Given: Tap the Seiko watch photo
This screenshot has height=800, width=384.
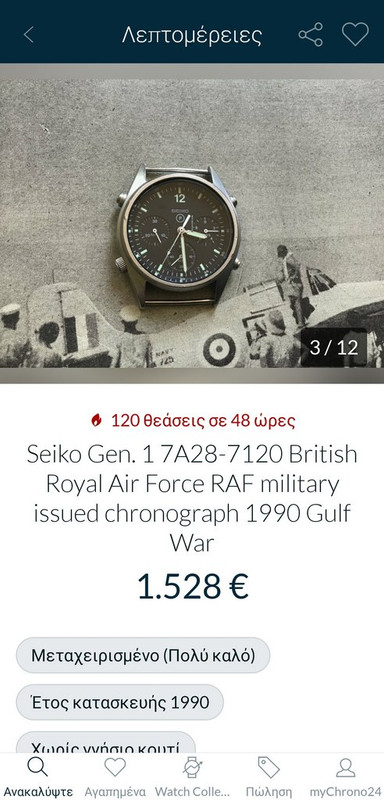Looking at the screenshot, I should point(192,223).
